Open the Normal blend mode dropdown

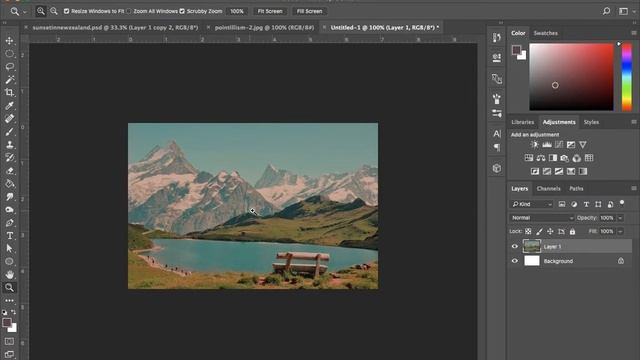(x=542, y=218)
